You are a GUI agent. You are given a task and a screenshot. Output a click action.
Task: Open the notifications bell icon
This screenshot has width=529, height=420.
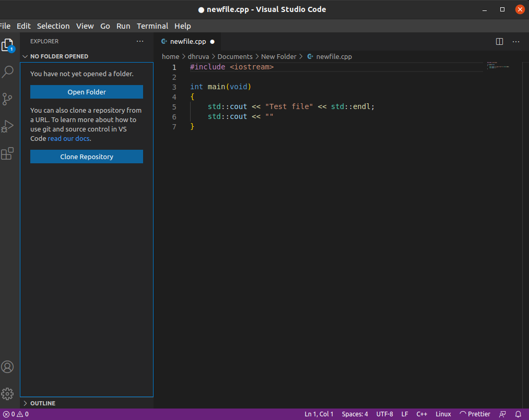tap(518, 414)
